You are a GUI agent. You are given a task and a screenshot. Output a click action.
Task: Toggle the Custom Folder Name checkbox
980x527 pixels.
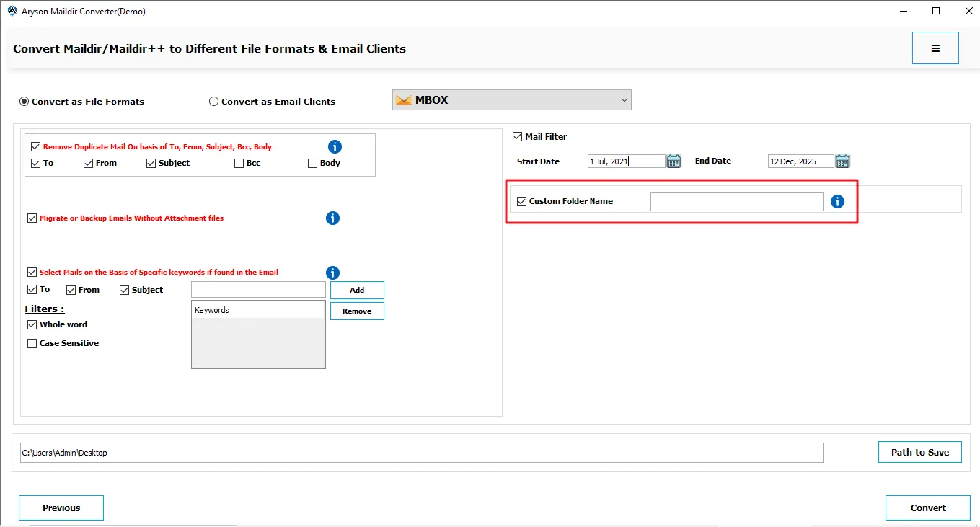point(522,202)
